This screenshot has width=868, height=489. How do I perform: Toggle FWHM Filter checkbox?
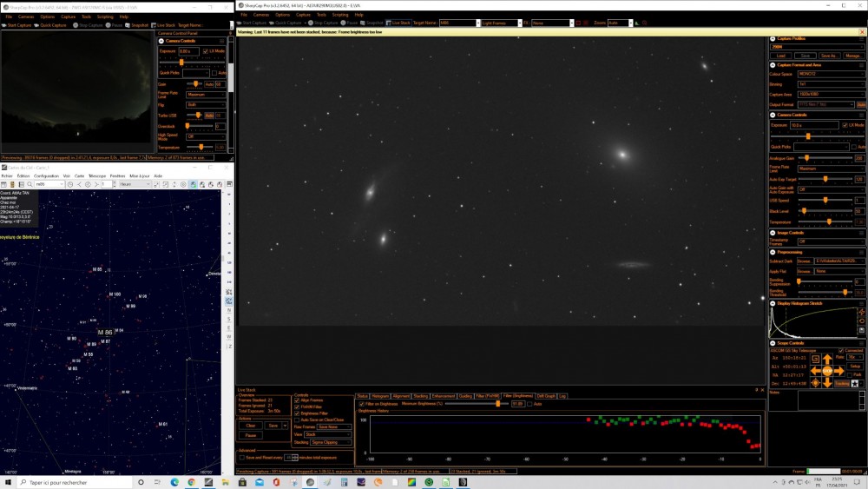click(x=297, y=406)
